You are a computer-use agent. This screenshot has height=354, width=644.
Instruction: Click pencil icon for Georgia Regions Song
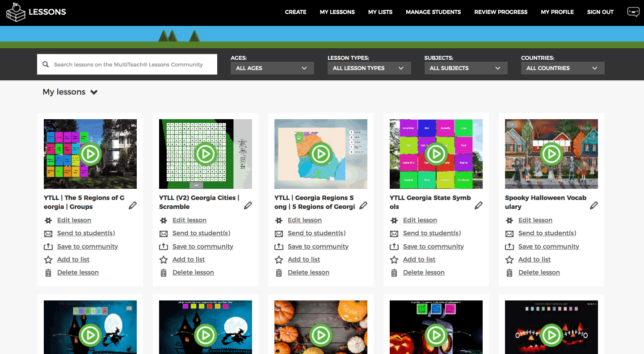(x=363, y=205)
